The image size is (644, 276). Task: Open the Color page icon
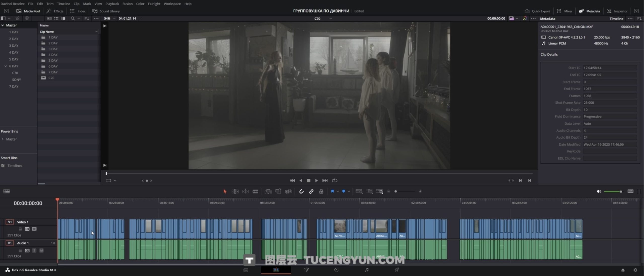[336, 270]
